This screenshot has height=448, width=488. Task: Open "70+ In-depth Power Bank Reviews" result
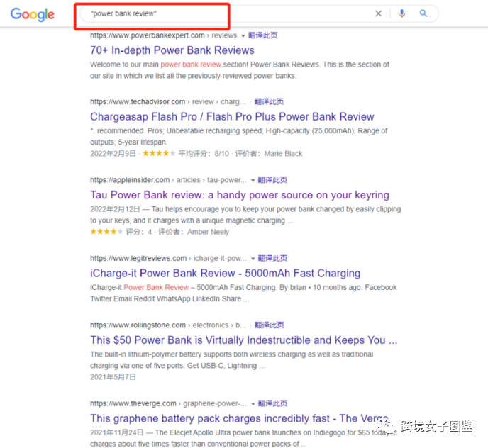coord(172,50)
